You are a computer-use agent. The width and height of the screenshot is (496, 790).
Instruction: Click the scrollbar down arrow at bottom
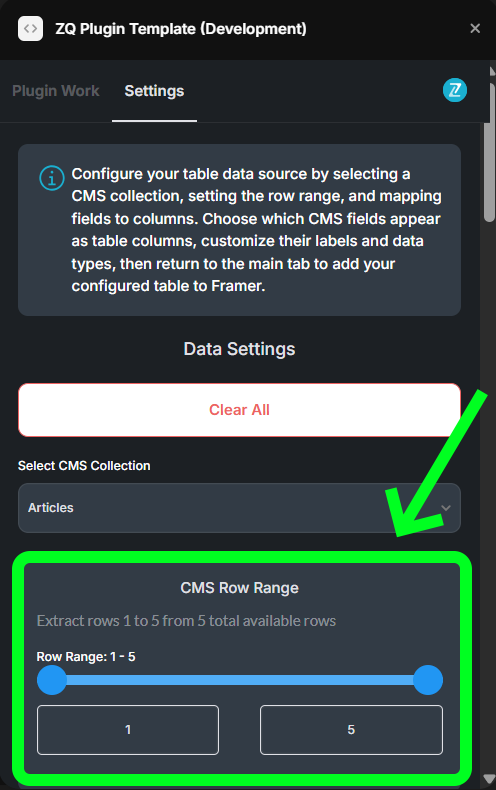pos(488,778)
